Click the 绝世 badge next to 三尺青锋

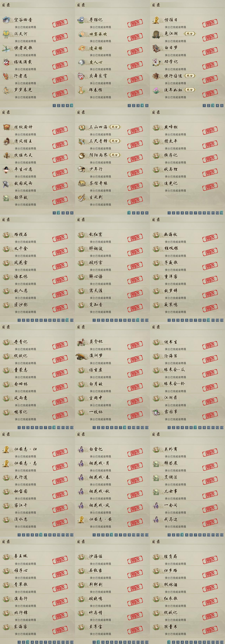point(115,141)
